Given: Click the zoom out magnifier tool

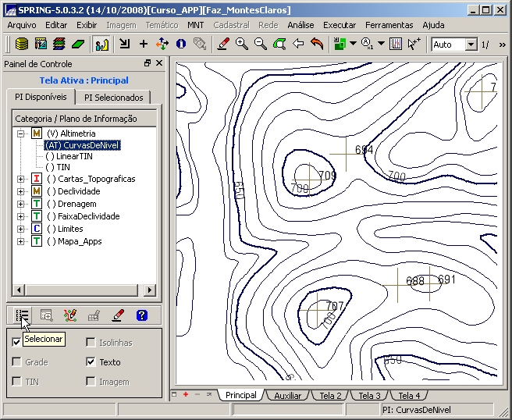Looking at the screenshot, I should (x=261, y=44).
